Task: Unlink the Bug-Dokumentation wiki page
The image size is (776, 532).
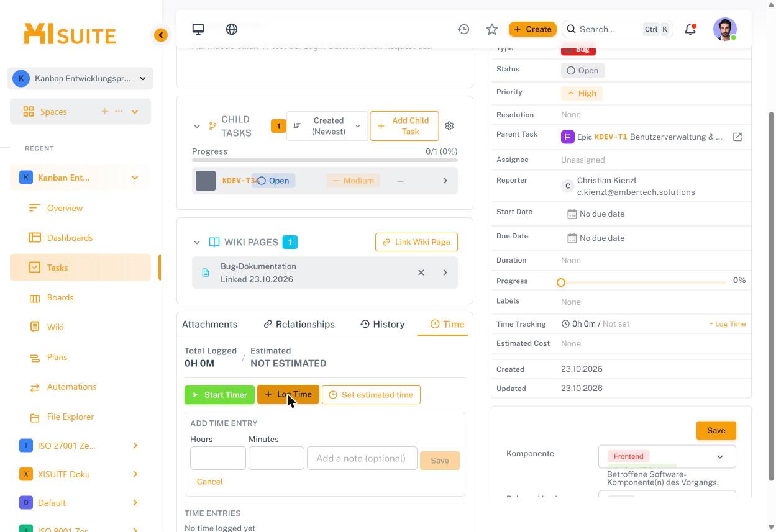Action: pyautogui.click(x=421, y=273)
